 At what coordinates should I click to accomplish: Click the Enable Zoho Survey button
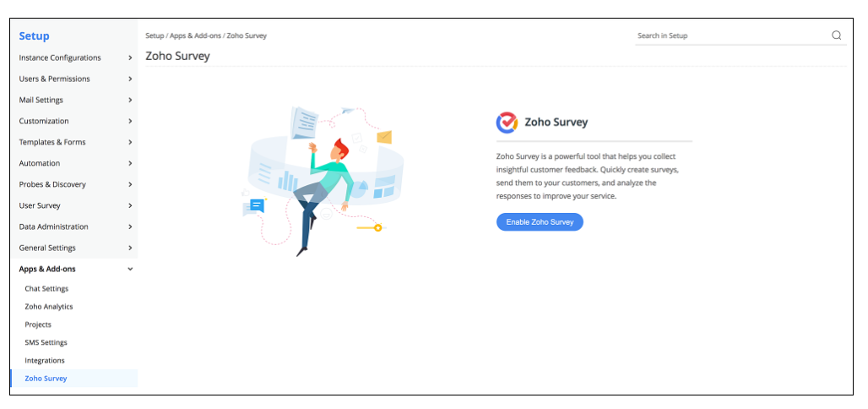tap(540, 221)
